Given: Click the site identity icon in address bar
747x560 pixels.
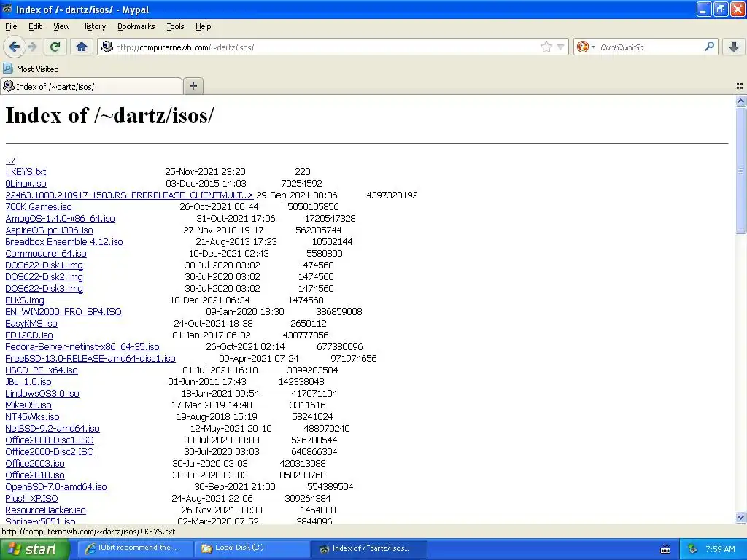Looking at the screenshot, I should tap(107, 47).
